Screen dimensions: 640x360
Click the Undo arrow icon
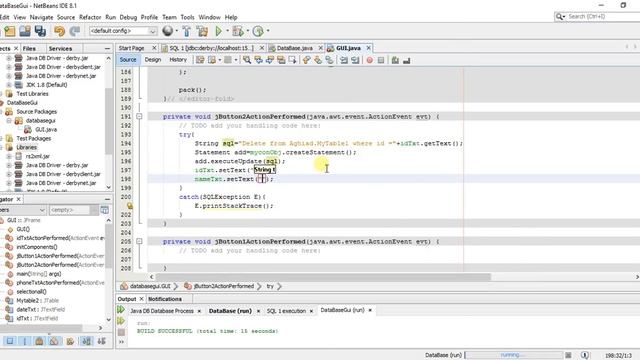click(59, 31)
